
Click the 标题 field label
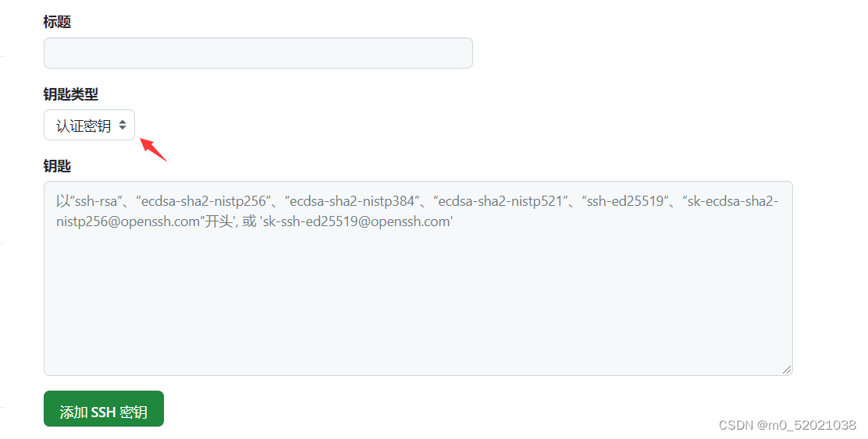(x=57, y=22)
